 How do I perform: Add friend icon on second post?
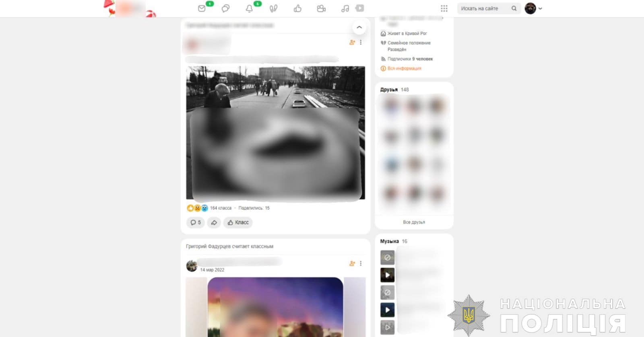(352, 263)
